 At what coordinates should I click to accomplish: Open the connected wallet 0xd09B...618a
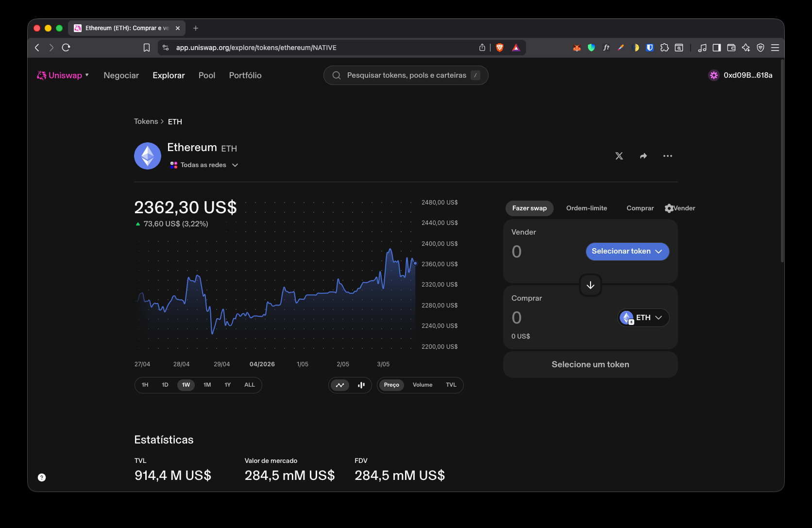741,75
